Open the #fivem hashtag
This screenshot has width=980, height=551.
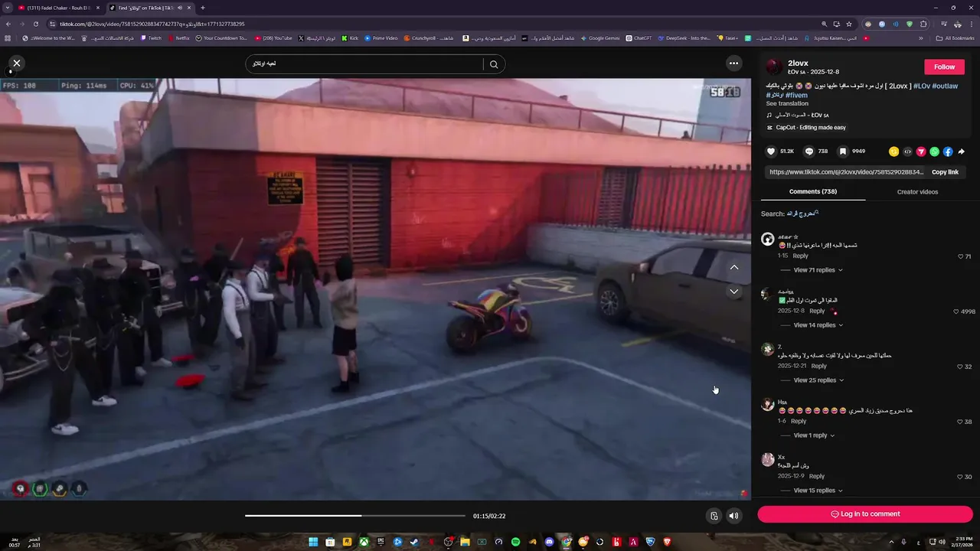(x=796, y=95)
